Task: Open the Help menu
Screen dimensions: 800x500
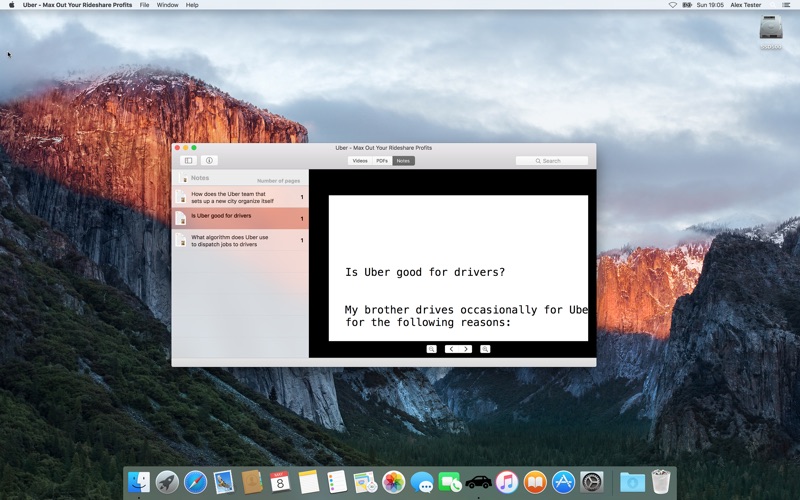Action: click(x=192, y=5)
